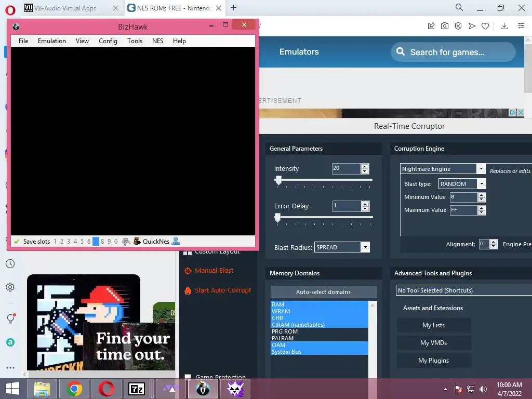
Task: Select WRAM memory domain
Action: tap(320, 311)
